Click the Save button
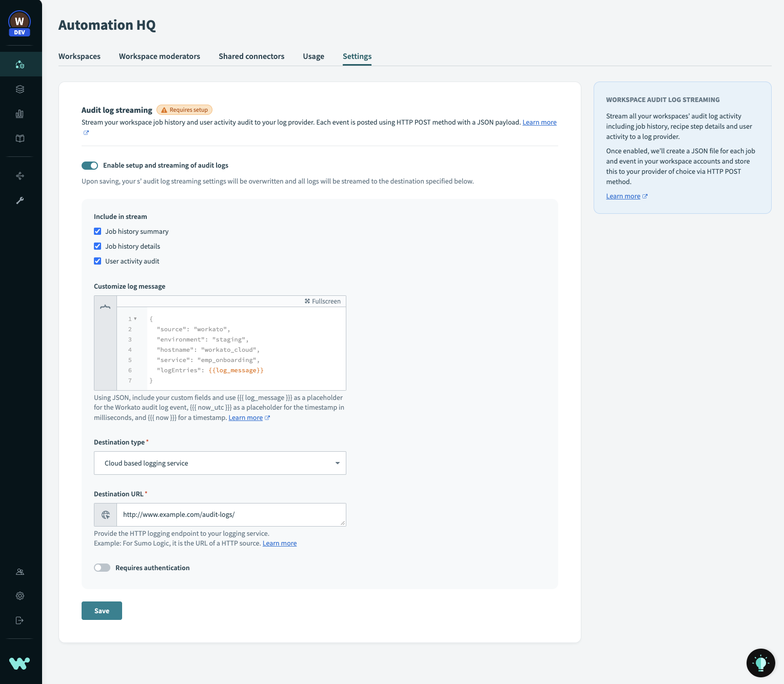The height and width of the screenshot is (684, 784). click(x=102, y=611)
